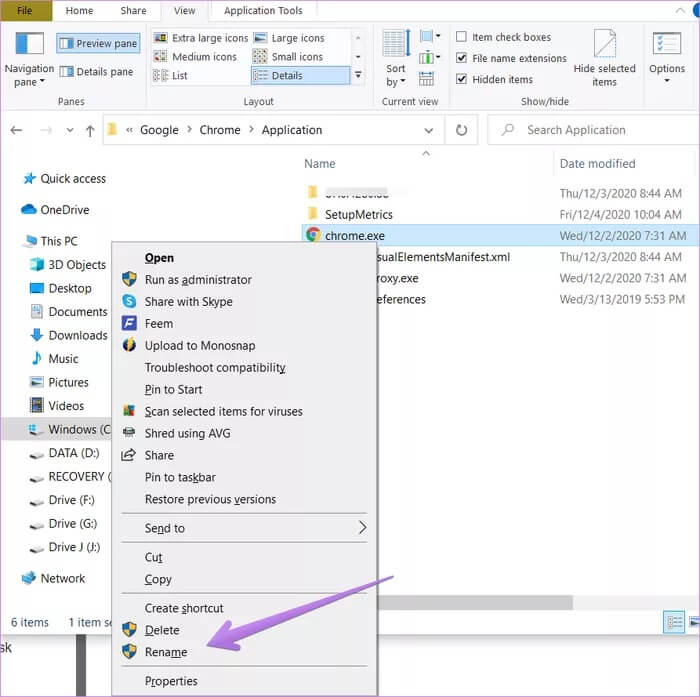Open recent locations dropdown arrow
The height and width of the screenshot is (697, 700).
tap(70, 130)
